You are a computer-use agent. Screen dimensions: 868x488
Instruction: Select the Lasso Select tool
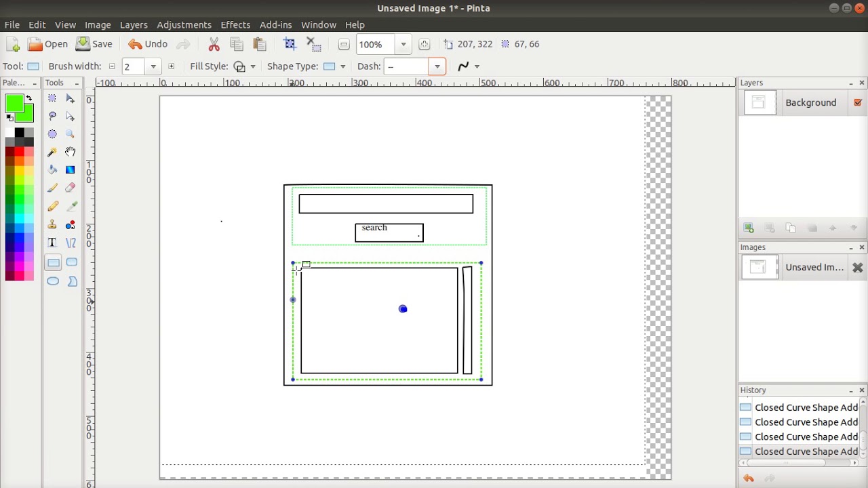coord(52,117)
